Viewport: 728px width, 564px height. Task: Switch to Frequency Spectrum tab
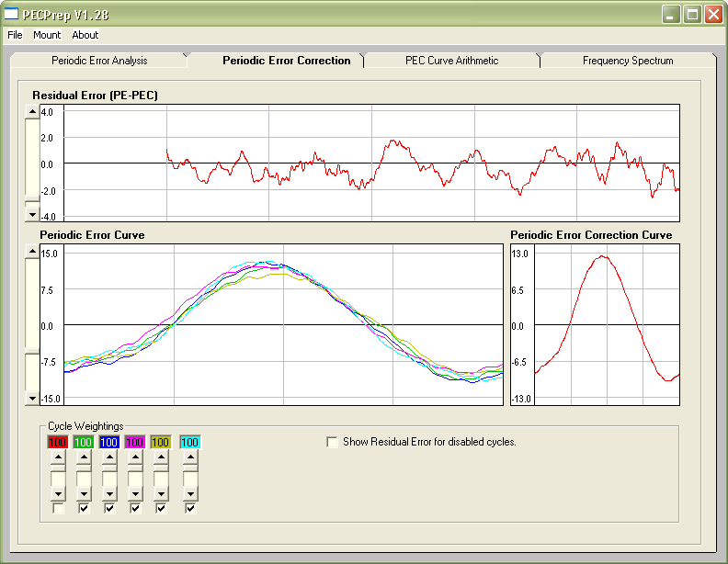pos(628,61)
